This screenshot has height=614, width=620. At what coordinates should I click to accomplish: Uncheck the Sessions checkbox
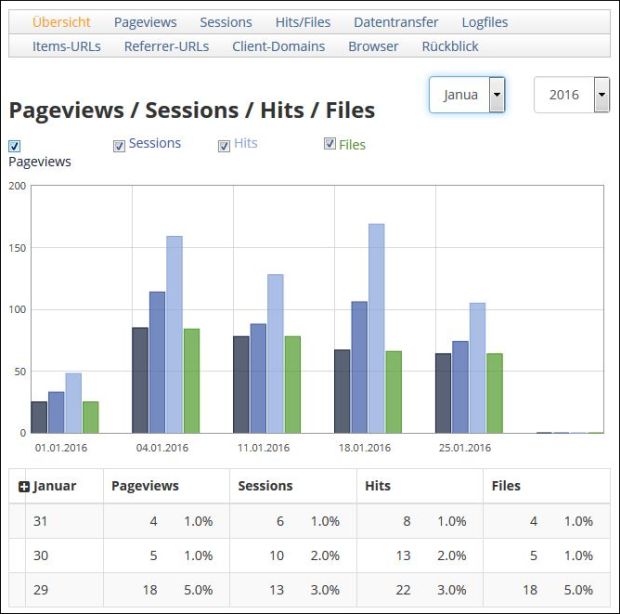click(x=119, y=146)
